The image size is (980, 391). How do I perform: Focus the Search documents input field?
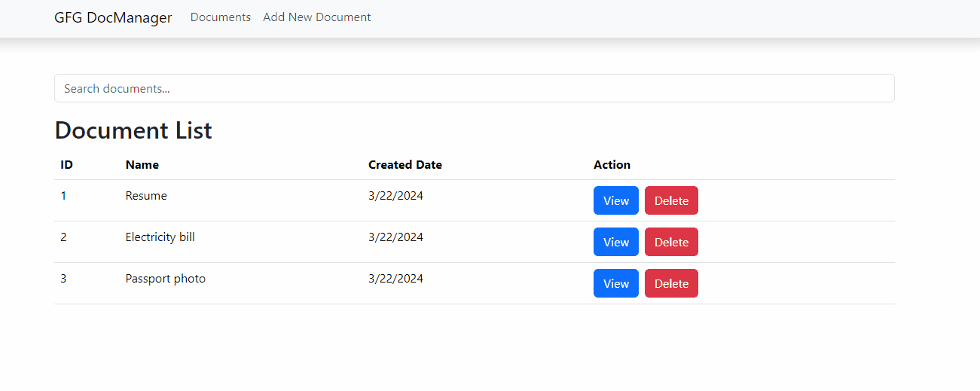(474, 88)
